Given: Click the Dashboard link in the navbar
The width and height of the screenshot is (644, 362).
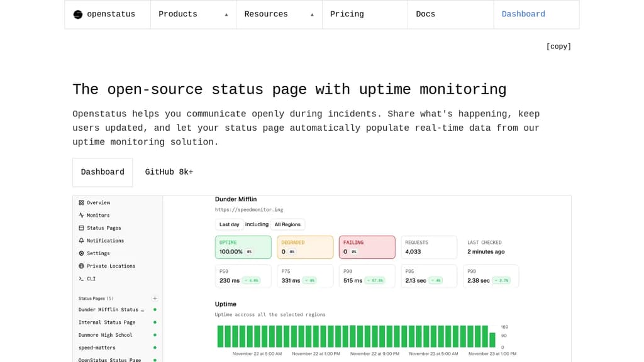Looking at the screenshot, I should coord(523,14).
